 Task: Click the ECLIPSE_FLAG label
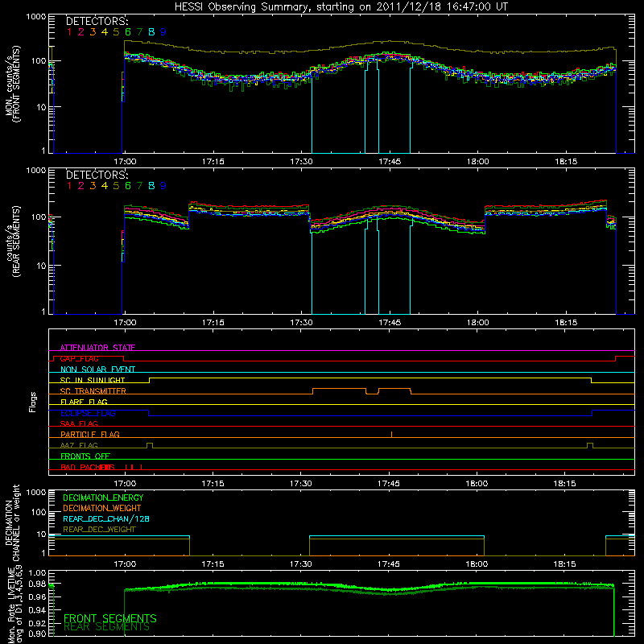88,413
